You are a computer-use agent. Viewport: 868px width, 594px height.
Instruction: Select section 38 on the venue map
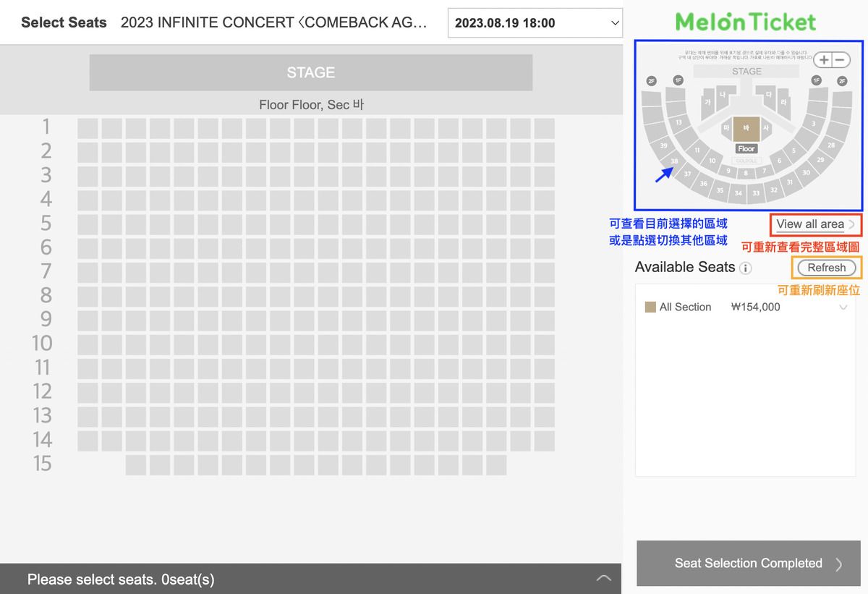click(x=673, y=161)
